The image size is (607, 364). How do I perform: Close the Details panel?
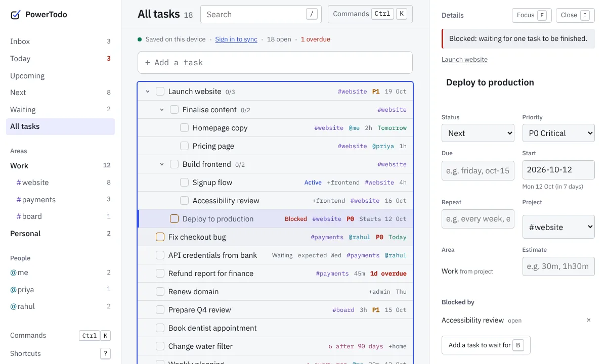(575, 15)
